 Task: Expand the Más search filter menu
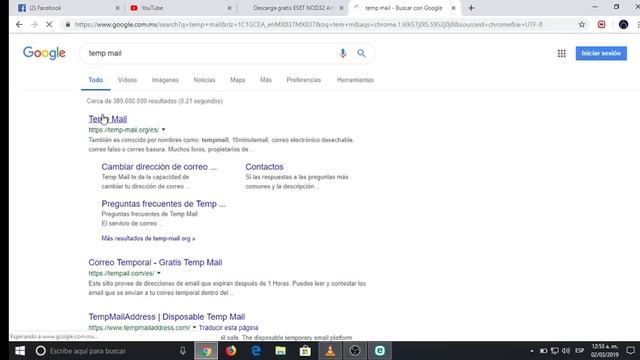point(266,80)
